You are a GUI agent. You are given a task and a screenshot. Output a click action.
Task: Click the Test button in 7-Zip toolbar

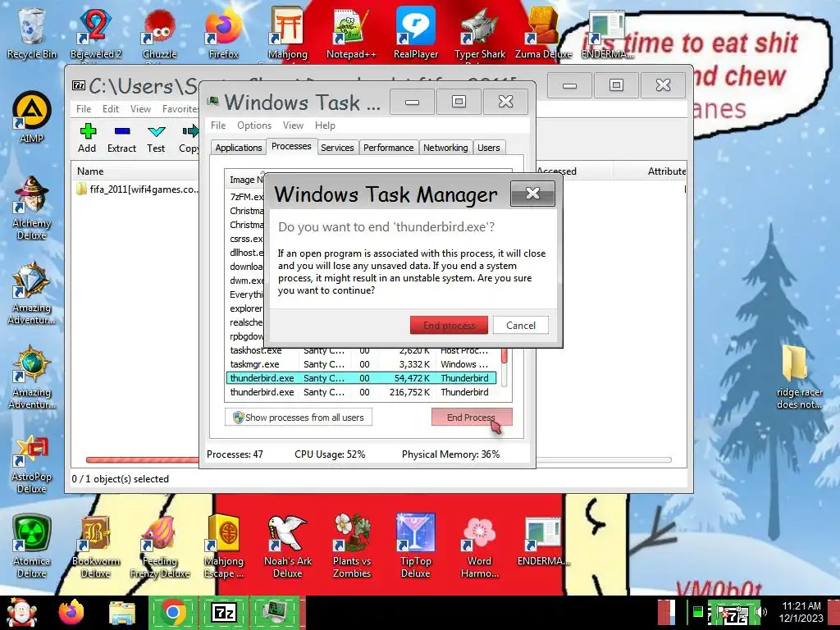(156, 138)
